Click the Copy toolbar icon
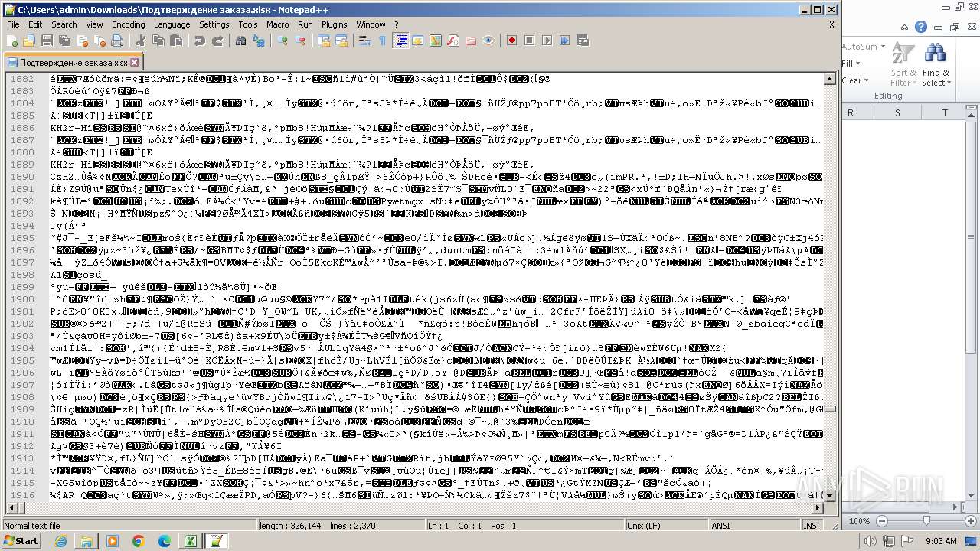The height and width of the screenshot is (551, 980). pos(157,41)
